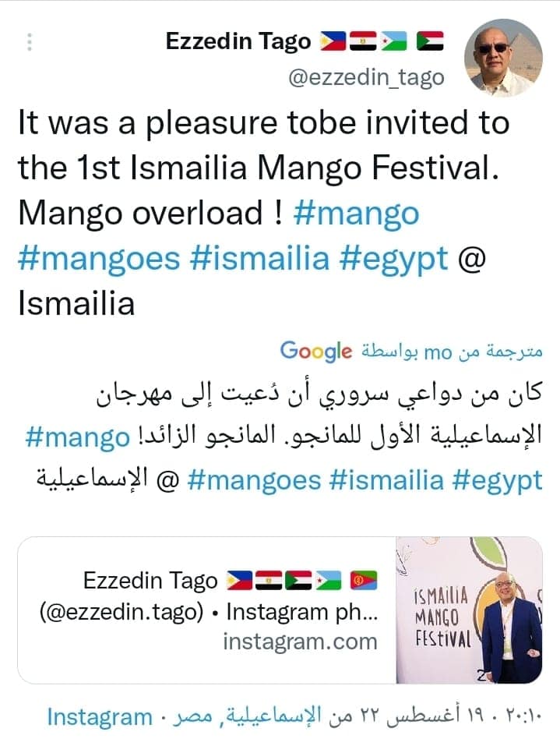Open the Ismailia Mango Festival card thumbnail

[469, 610]
